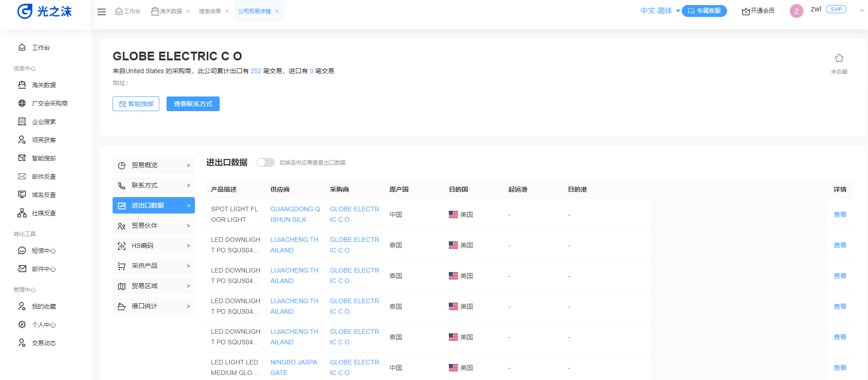Open 智能搜邮 in the left sidebar
This screenshot has width=868, height=380.
click(43, 158)
